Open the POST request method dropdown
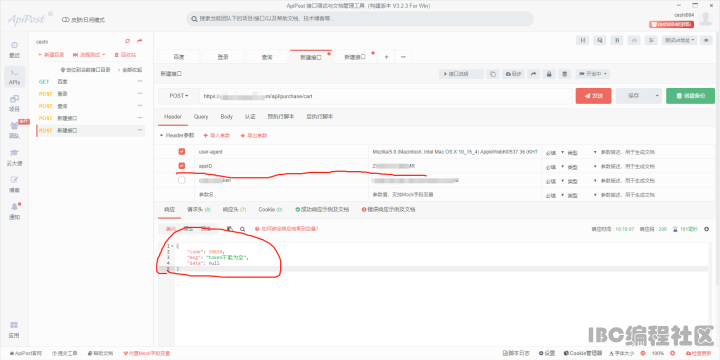This screenshot has height=360, width=720. tap(179, 96)
